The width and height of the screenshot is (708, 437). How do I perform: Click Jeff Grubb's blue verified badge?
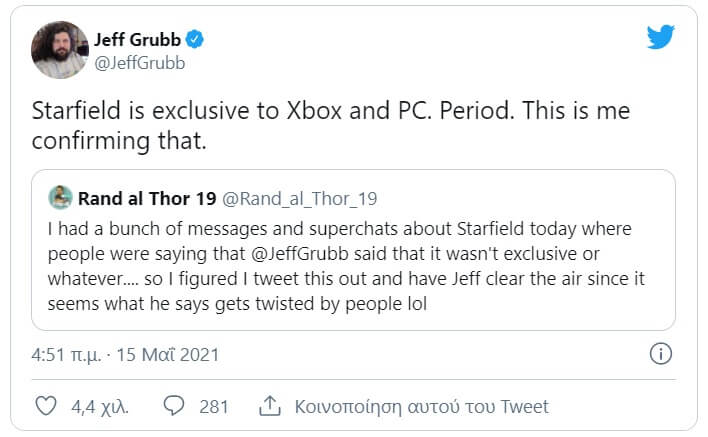[x=196, y=40]
